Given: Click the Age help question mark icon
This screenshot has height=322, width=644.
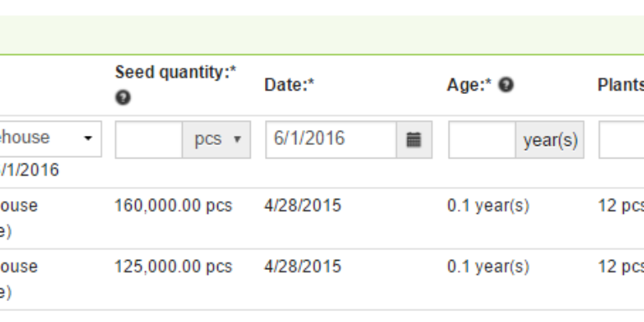Looking at the screenshot, I should click(506, 85).
